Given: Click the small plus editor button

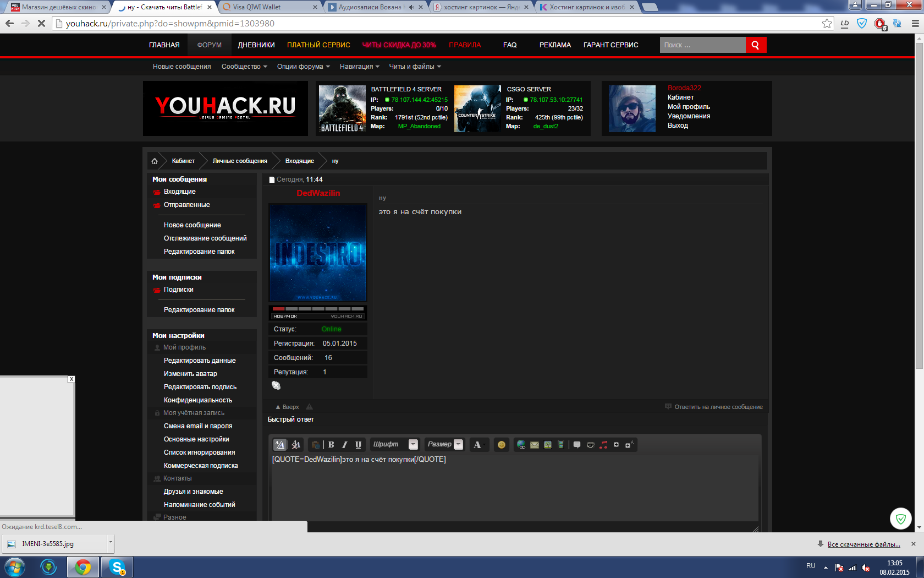Looking at the screenshot, I should (617, 445).
